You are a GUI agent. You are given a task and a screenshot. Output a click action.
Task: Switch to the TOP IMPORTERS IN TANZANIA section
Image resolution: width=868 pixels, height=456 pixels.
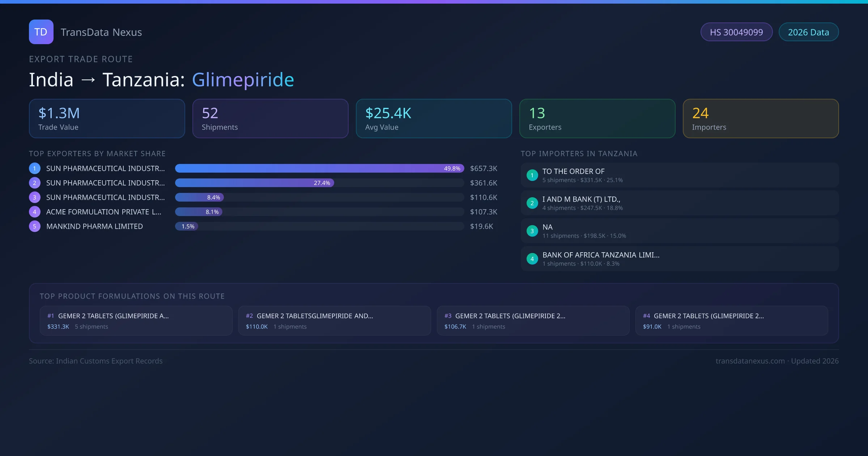click(579, 153)
